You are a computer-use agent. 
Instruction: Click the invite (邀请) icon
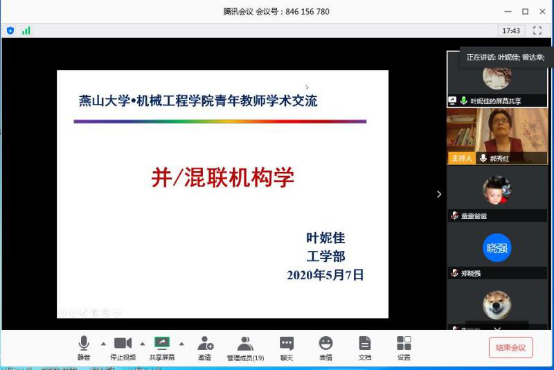click(205, 347)
